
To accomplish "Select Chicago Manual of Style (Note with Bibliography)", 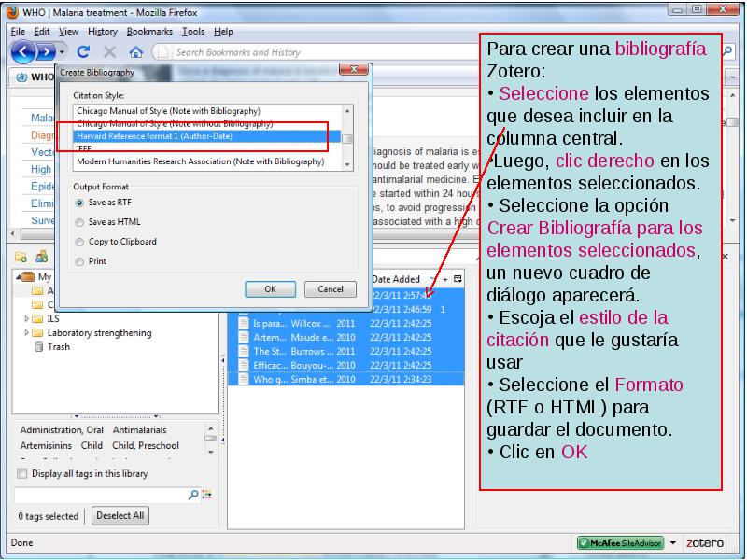I will pyautogui.click(x=169, y=111).
